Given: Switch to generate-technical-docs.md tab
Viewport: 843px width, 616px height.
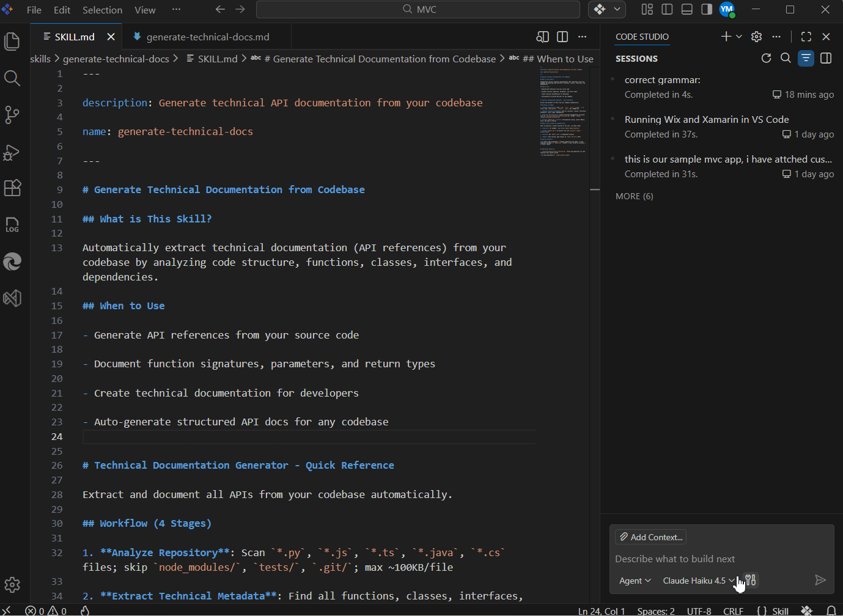Looking at the screenshot, I should coord(207,37).
